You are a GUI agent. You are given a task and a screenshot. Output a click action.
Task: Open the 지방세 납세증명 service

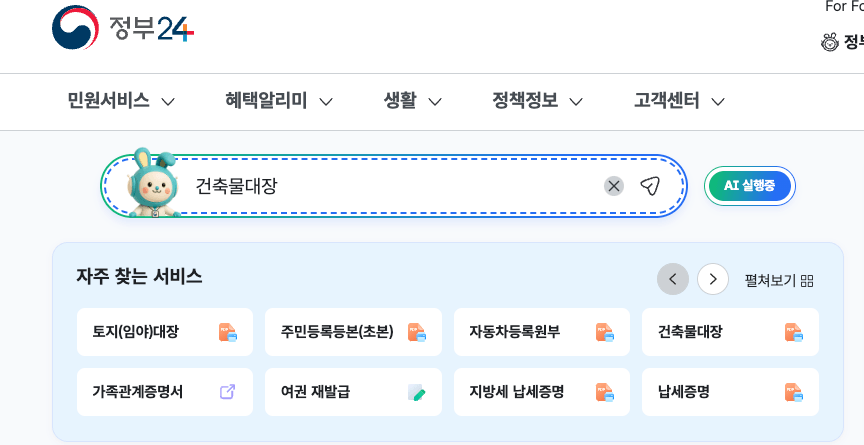point(516,392)
